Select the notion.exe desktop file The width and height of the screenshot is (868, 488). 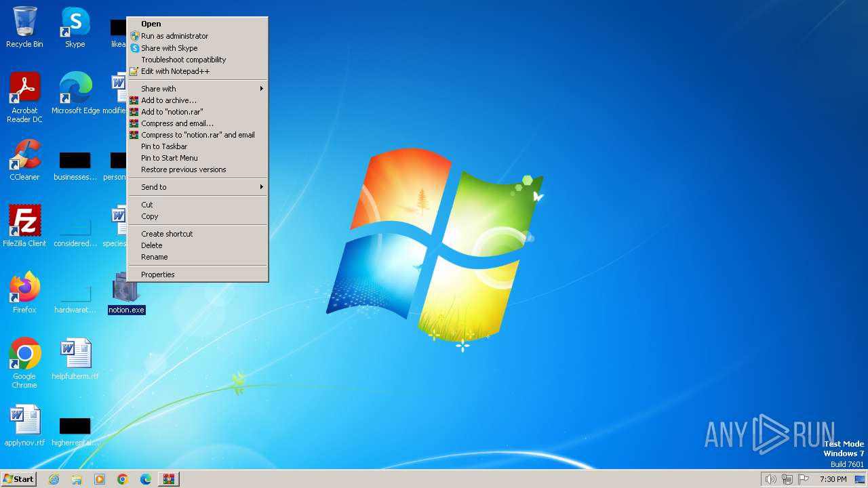tap(126, 293)
